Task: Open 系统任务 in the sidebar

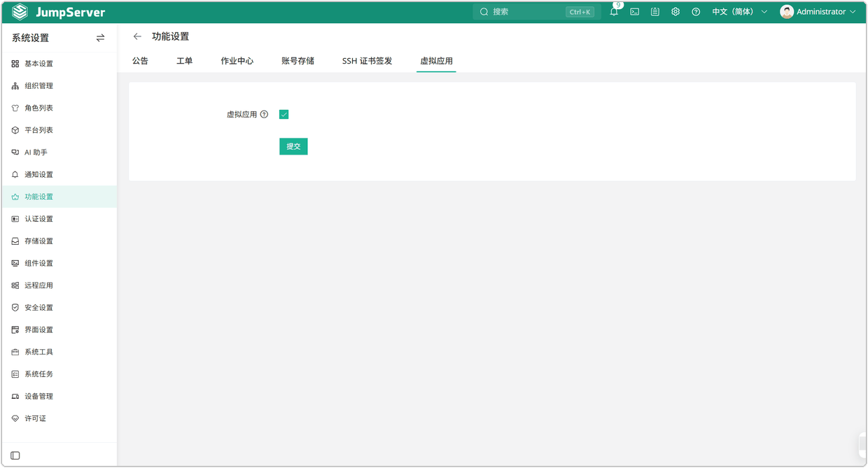Action: pos(59,374)
